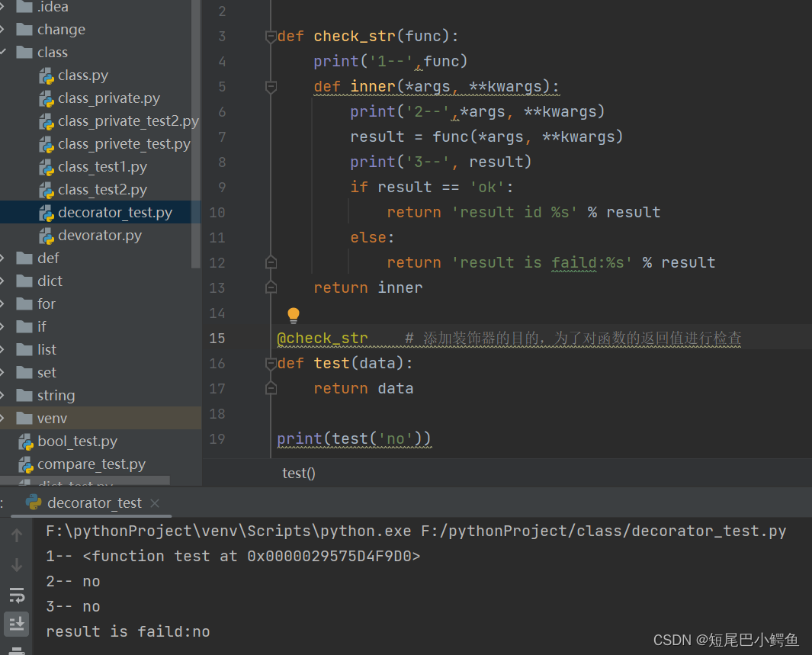Click the '3-- no' output line
The height and width of the screenshot is (655, 812).
[73, 606]
